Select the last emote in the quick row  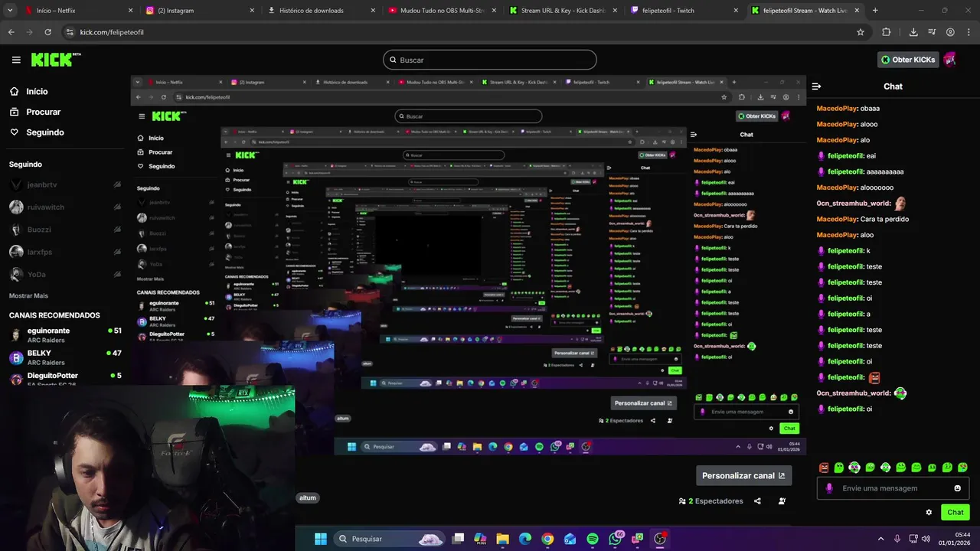962,468
